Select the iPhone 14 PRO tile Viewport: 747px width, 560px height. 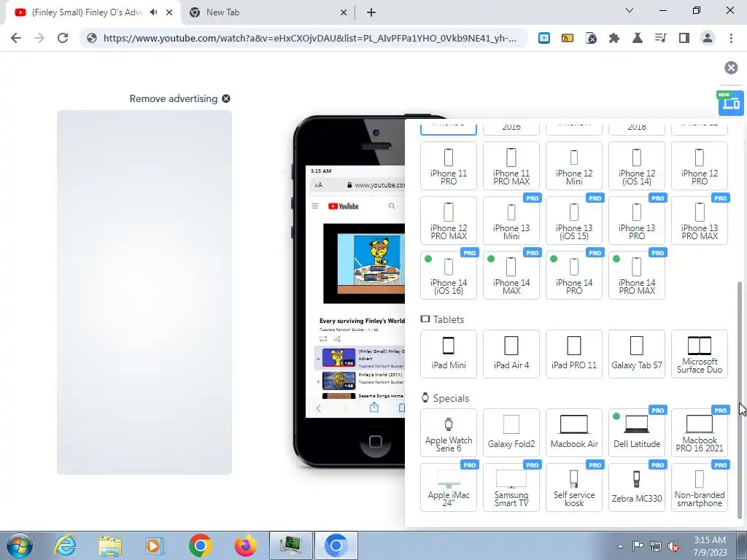574,275
